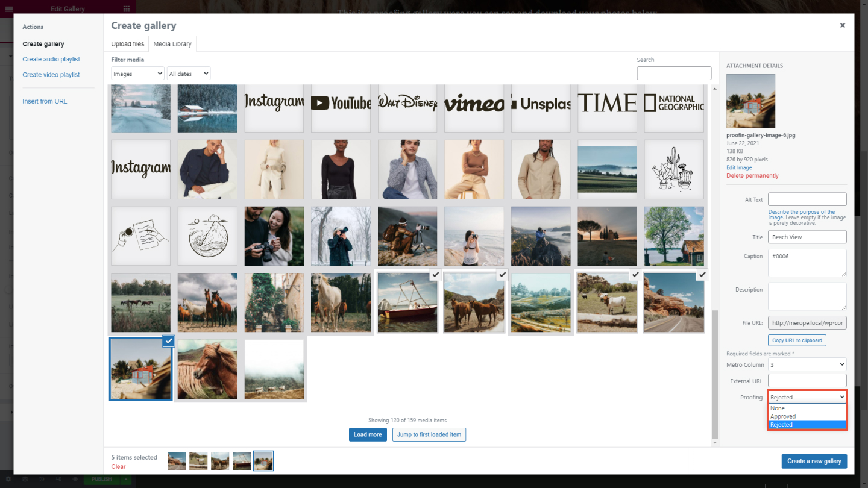Viewport: 868px width, 488px height.
Task: Uncheck the red rock road photo
Action: [x=702, y=275]
